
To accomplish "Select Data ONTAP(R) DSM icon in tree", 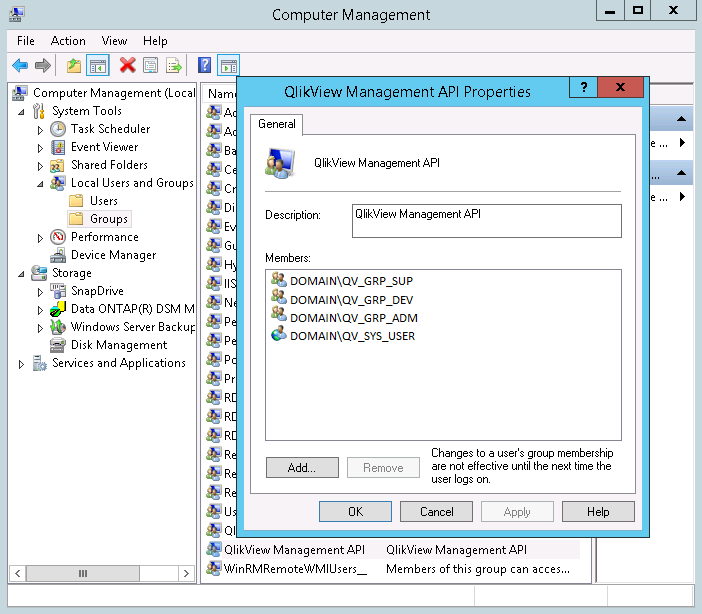I will [x=58, y=309].
